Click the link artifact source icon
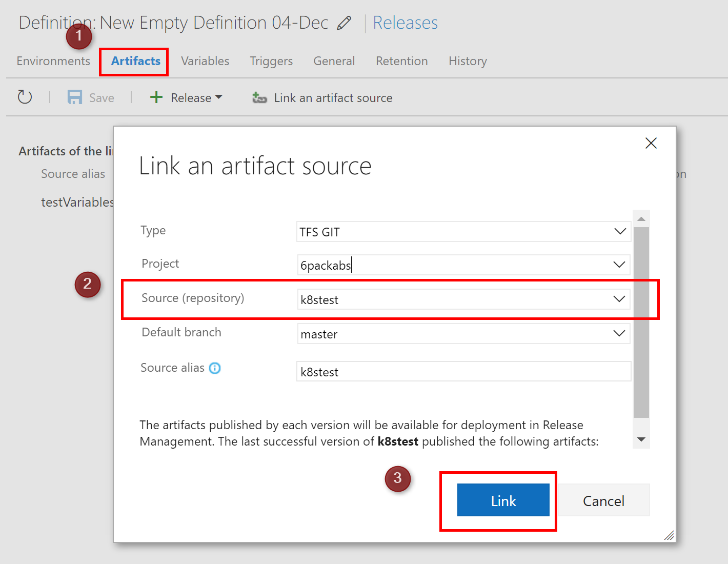 (259, 97)
